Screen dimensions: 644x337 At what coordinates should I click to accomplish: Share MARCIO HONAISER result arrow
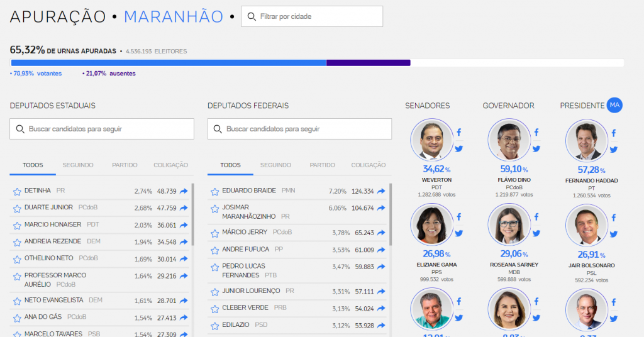click(x=184, y=225)
